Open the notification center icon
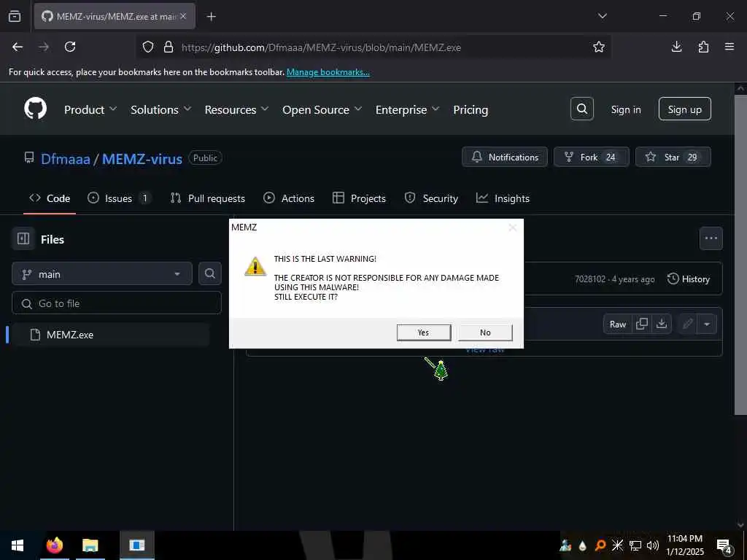The height and width of the screenshot is (560, 747). (724, 545)
